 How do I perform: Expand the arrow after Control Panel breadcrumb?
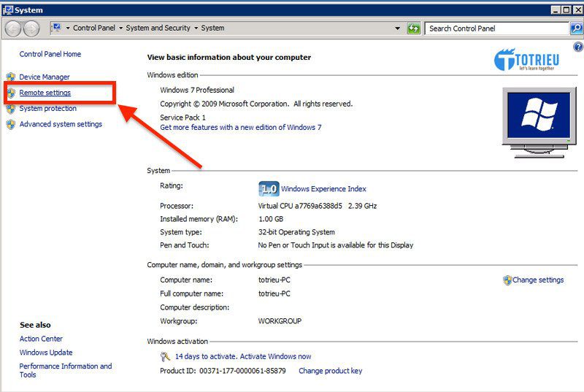coord(121,28)
